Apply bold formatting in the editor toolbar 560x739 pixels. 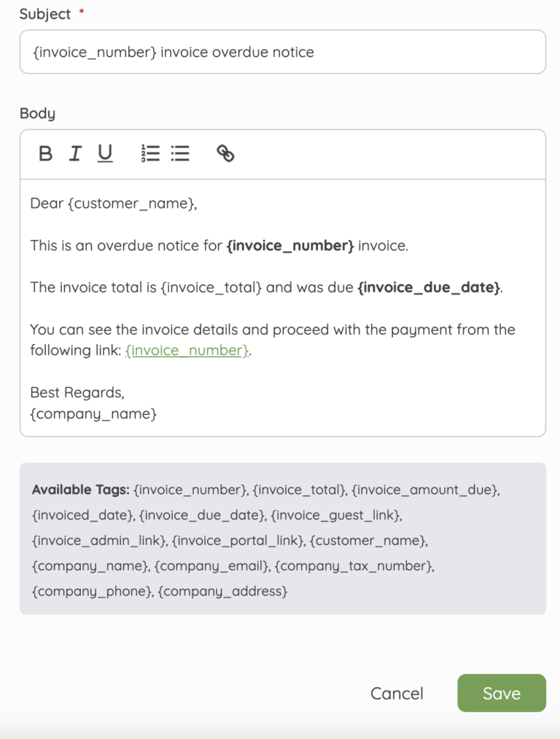(45, 153)
